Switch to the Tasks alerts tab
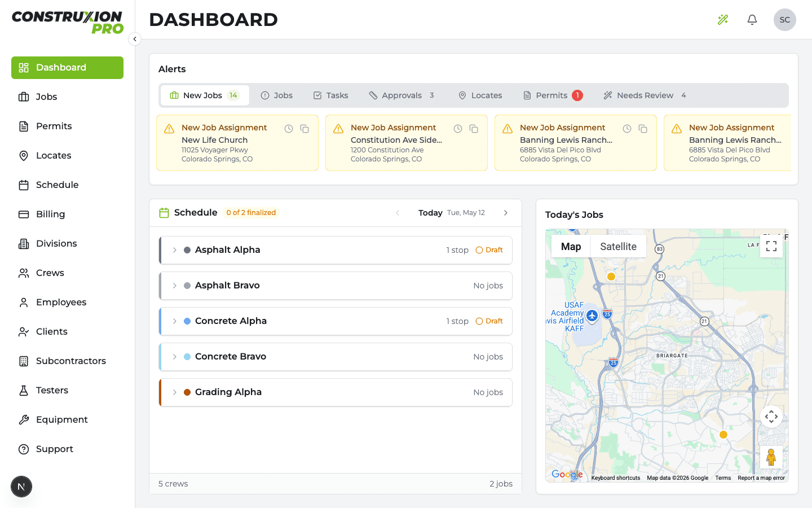Image resolution: width=812 pixels, height=508 pixels. (331, 95)
